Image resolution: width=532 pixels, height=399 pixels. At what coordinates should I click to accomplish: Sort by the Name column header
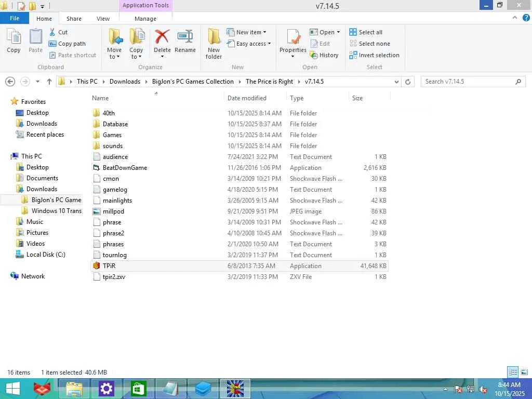coord(100,98)
